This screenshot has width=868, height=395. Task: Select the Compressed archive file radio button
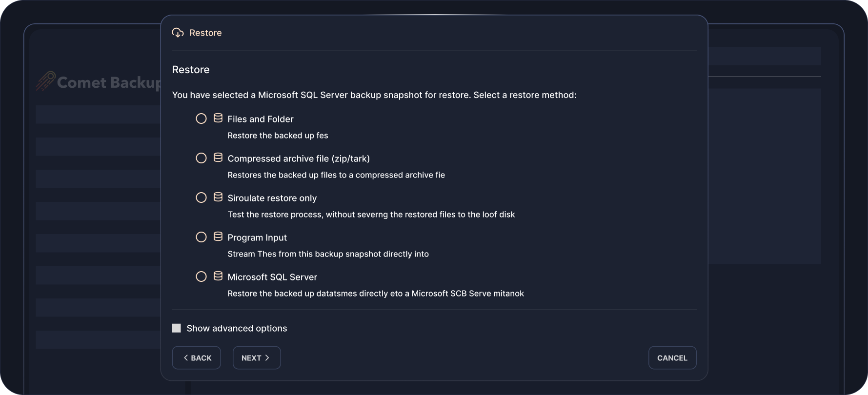tap(201, 158)
